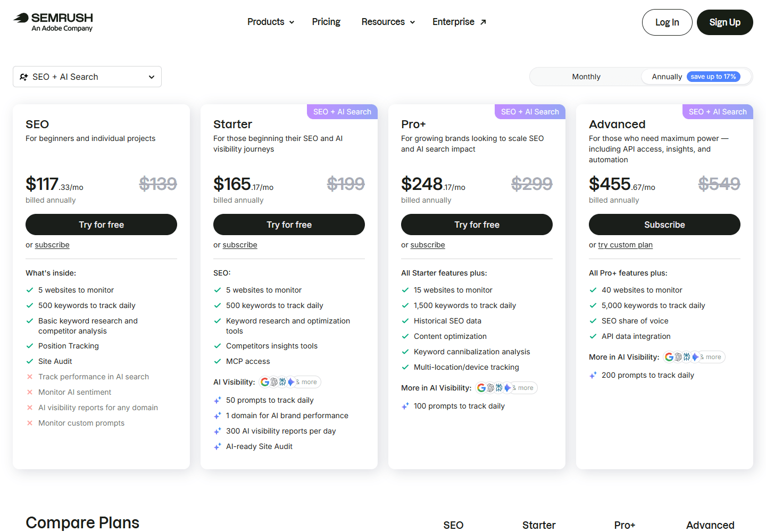Click checkmark beside Site Audit in SEO plan
This screenshot has width=766, height=532.
click(x=30, y=361)
